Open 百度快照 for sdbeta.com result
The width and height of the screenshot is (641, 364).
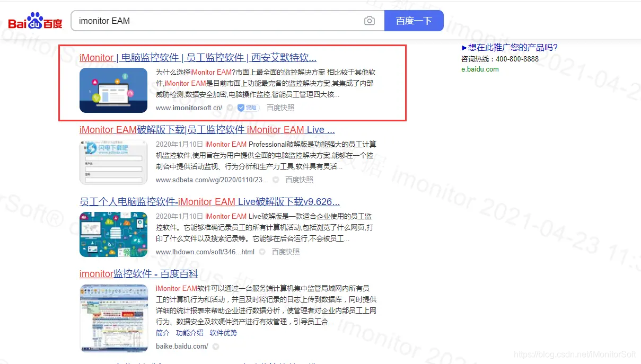[300, 180]
